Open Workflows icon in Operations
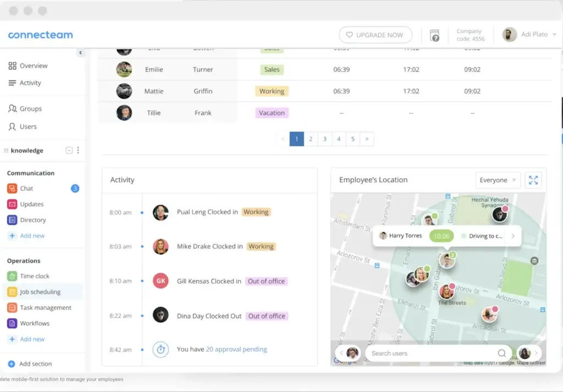Image resolution: width=563 pixels, height=392 pixels. click(x=12, y=323)
